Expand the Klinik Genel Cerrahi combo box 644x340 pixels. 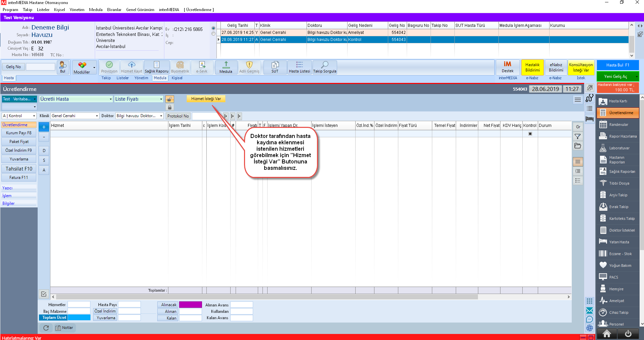97,116
